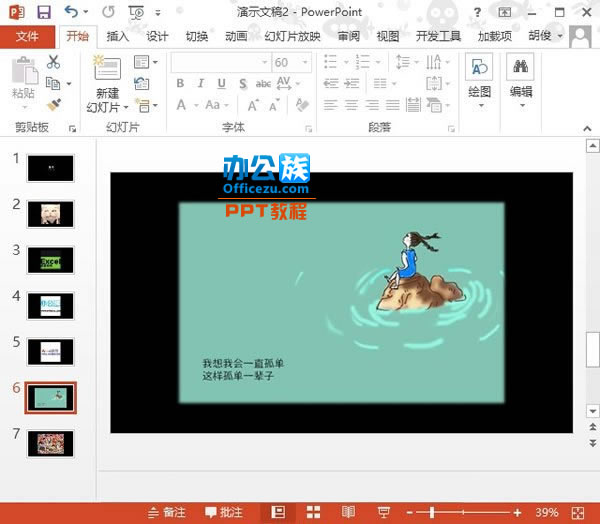Open the 文件 file tab
The image size is (600, 524).
tap(27, 36)
